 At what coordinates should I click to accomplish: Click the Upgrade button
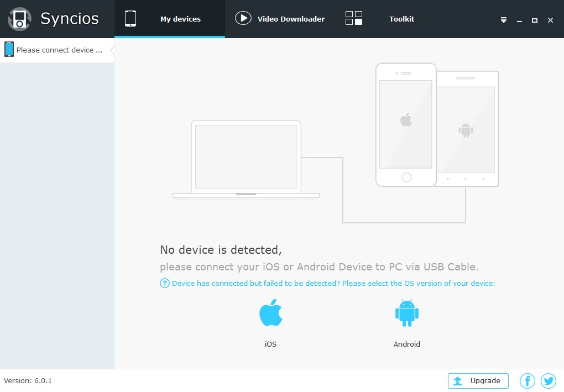(478, 381)
